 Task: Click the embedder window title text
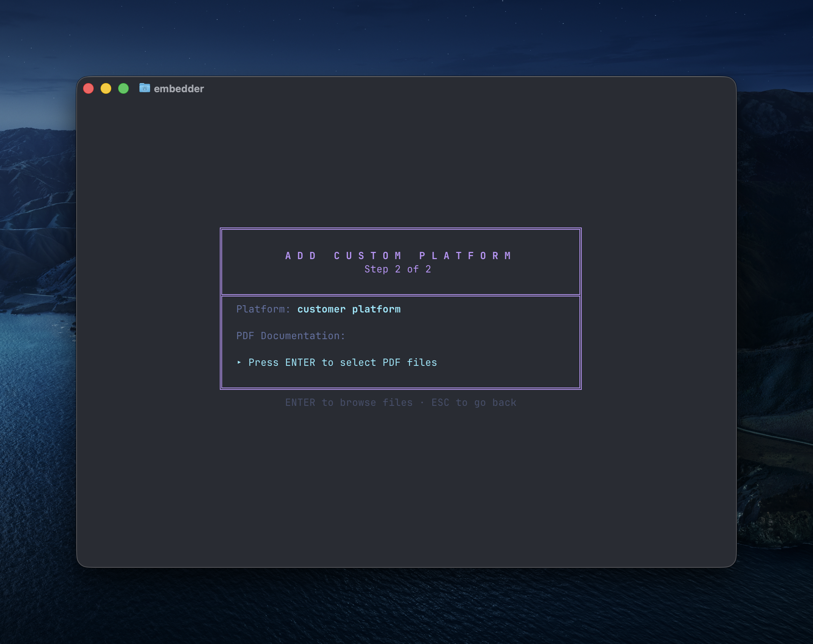coord(179,88)
